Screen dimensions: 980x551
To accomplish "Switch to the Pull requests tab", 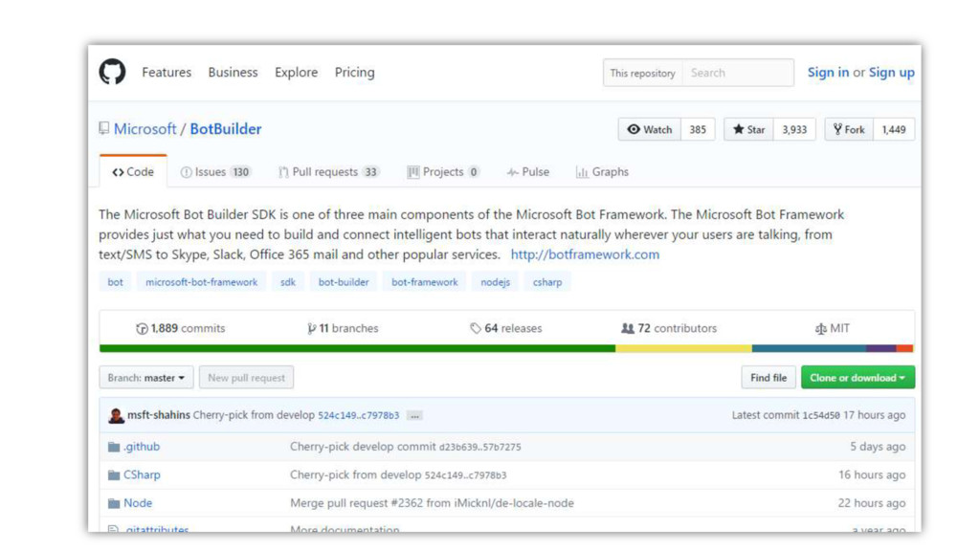I will pyautogui.click(x=329, y=172).
